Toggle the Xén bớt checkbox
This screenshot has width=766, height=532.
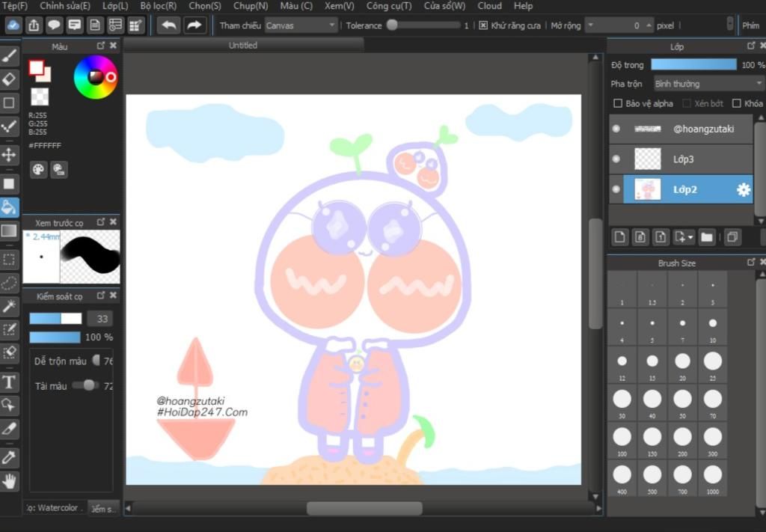(687, 103)
